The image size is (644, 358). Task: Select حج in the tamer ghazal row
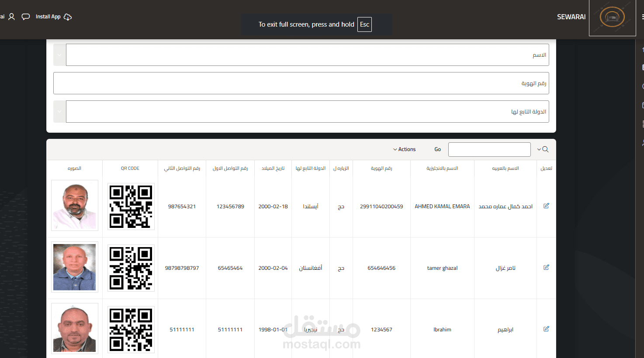(x=341, y=268)
